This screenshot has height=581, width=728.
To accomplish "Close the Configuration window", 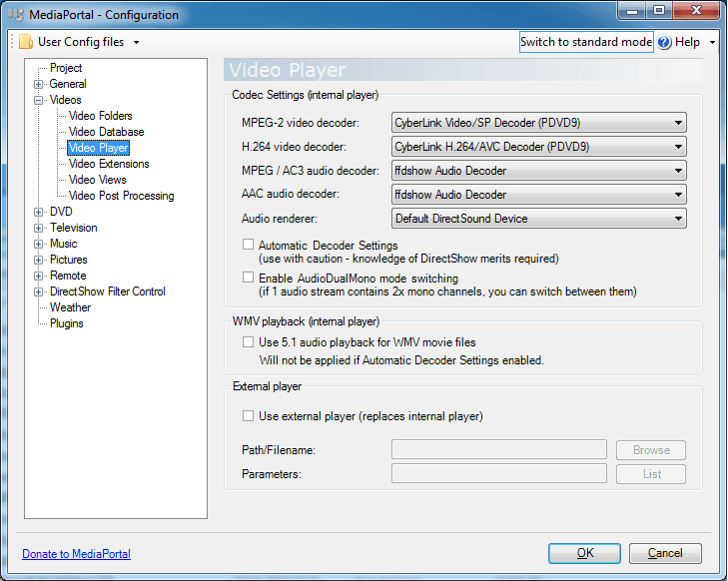I will pyautogui.click(x=696, y=10).
